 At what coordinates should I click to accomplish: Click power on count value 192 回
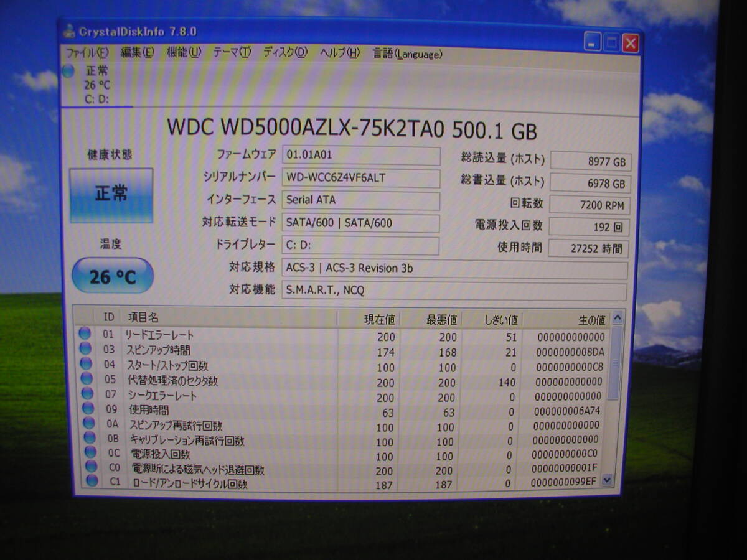click(x=589, y=226)
